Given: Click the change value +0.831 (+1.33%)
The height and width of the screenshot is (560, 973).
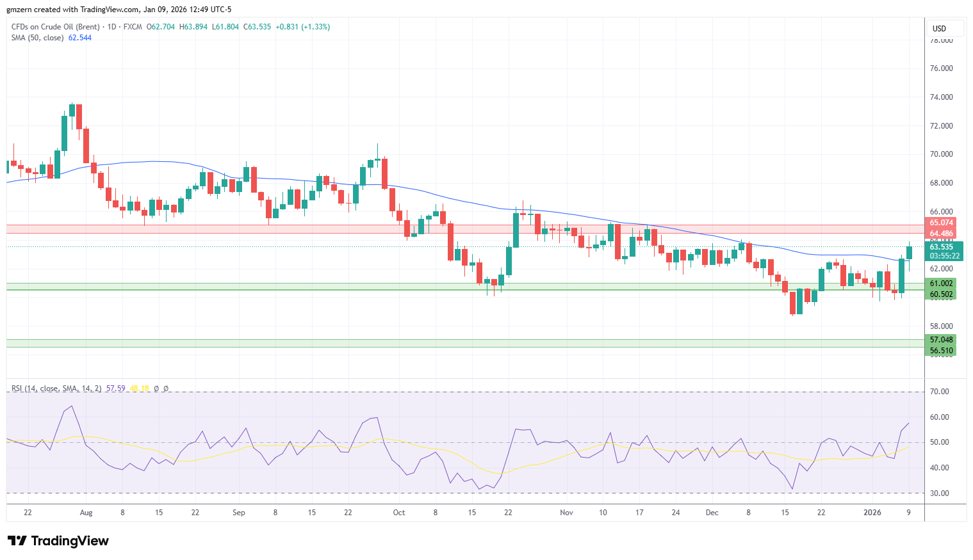Looking at the screenshot, I should 303,27.
